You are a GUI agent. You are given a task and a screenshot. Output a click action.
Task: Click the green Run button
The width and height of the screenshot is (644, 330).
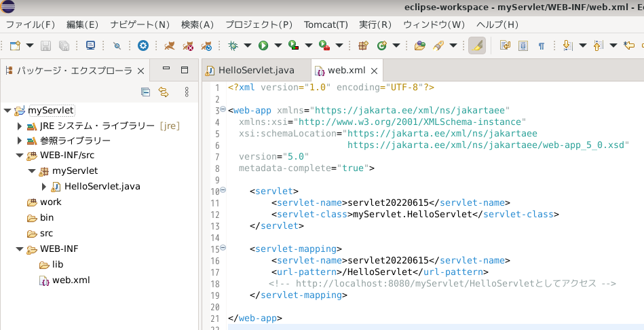click(263, 45)
